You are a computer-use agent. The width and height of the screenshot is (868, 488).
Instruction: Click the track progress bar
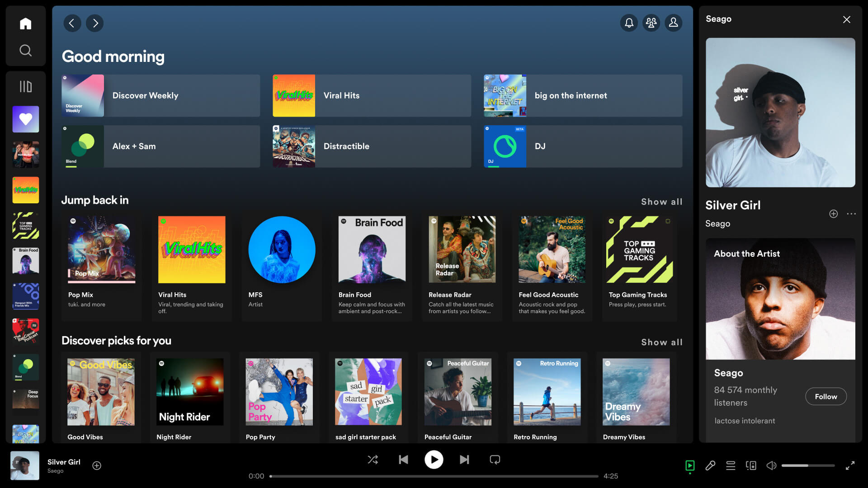coord(434,476)
